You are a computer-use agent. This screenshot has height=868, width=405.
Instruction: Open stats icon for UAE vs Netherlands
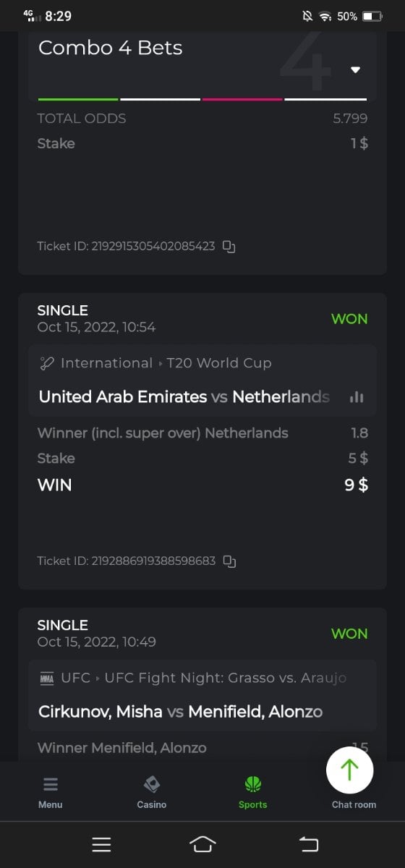356,397
